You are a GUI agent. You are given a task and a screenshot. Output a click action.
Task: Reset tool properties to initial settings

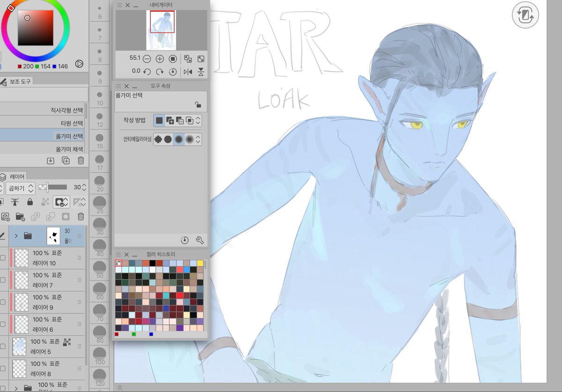[x=185, y=240]
